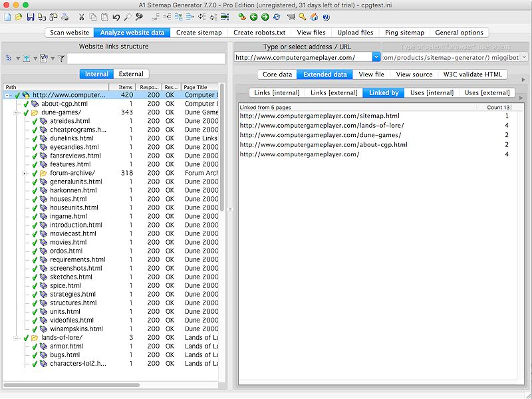
Task: Open the dropdown arrow next to list view icon
Action: click(35, 59)
